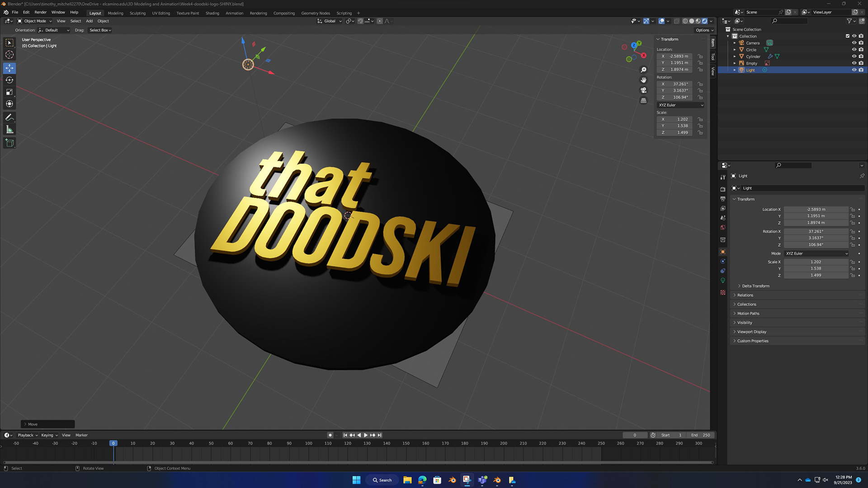Toggle the camera view icon in viewport

[644, 90]
